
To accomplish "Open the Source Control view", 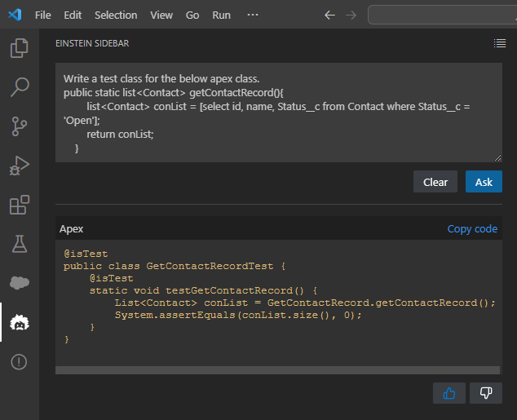I will (x=19, y=126).
